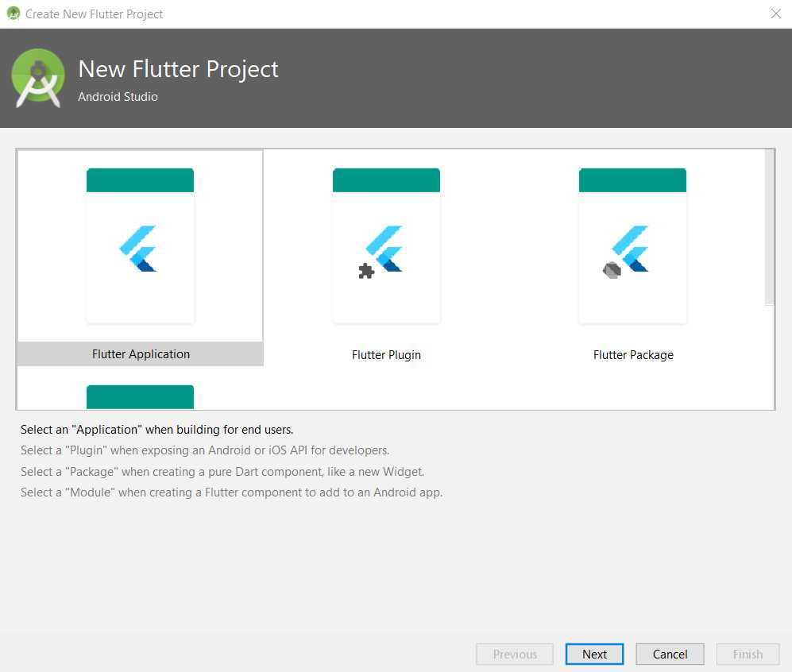Click the Flutter Application label text
The height and width of the screenshot is (672, 792).
point(140,353)
